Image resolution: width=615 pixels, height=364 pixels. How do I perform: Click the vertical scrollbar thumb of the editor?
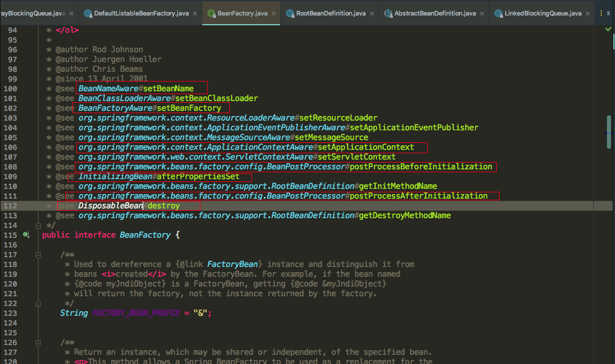609,132
